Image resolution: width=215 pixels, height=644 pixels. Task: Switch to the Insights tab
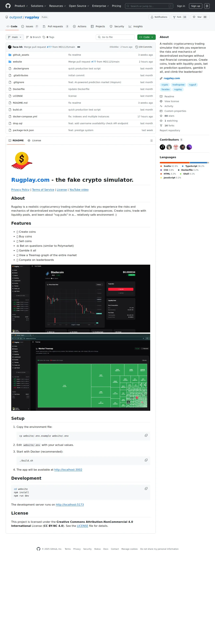click(136, 27)
